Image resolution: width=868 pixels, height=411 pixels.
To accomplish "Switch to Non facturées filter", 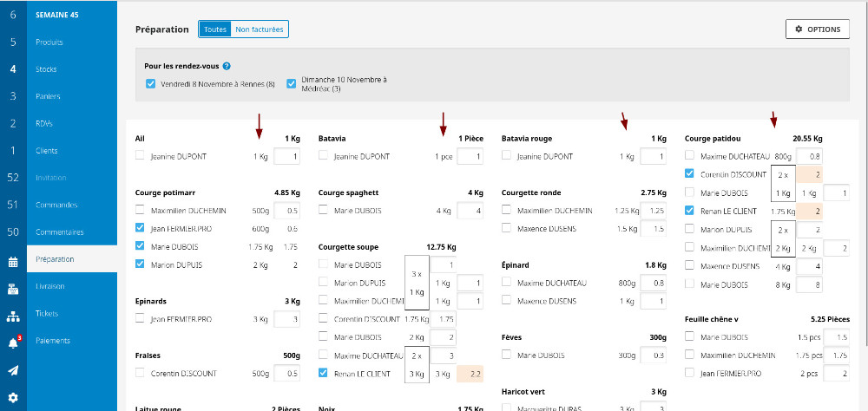I will coord(260,29).
